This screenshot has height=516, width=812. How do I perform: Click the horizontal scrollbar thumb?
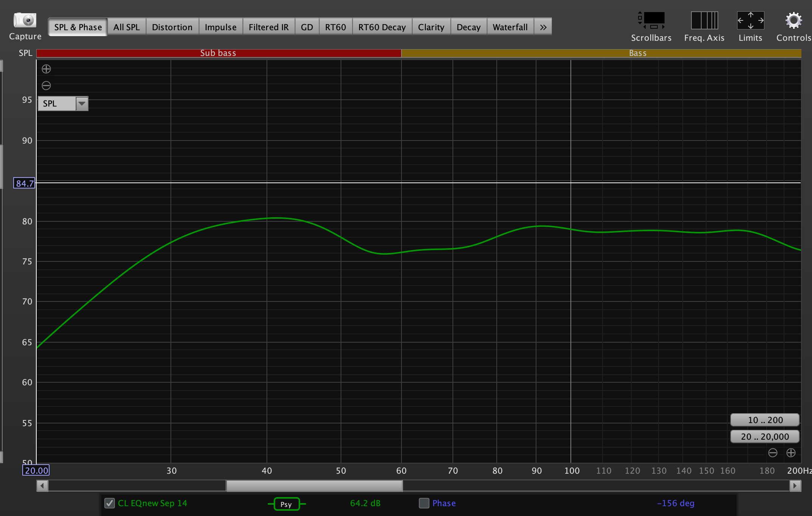(x=314, y=486)
